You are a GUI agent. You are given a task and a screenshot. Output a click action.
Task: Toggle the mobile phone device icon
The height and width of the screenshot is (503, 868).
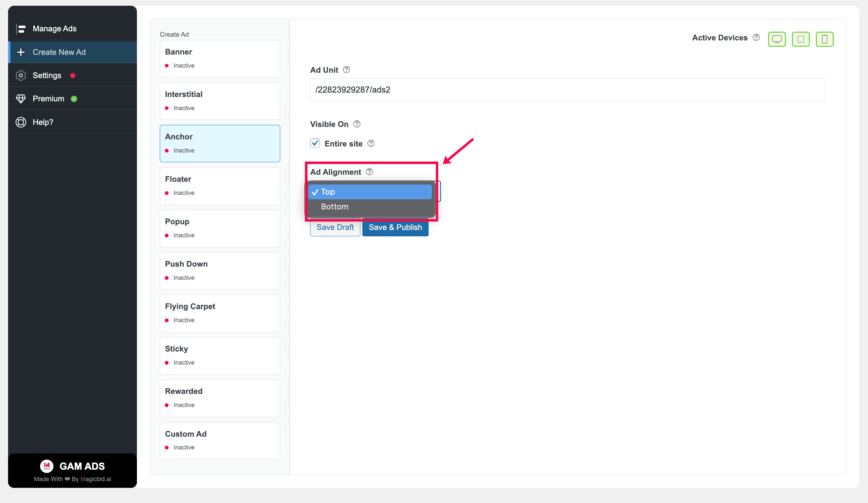pyautogui.click(x=825, y=39)
